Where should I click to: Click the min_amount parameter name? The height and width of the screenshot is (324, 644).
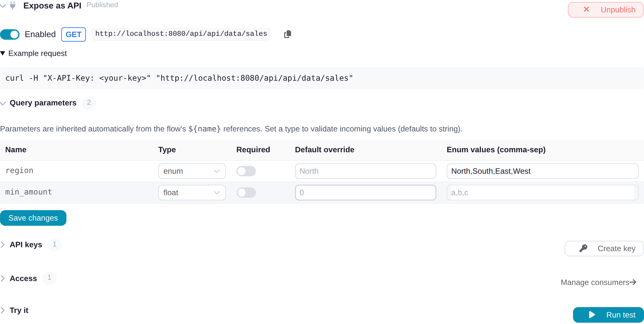click(x=29, y=192)
